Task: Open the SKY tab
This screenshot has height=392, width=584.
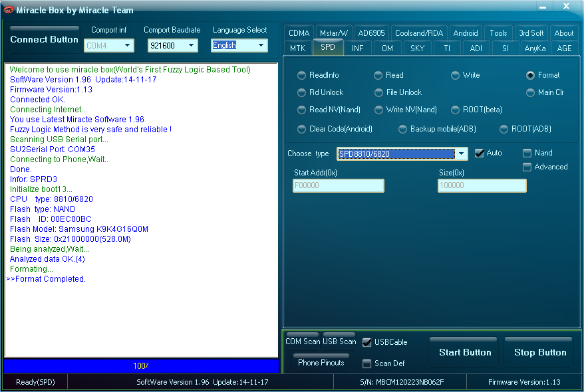Action: point(417,49)
